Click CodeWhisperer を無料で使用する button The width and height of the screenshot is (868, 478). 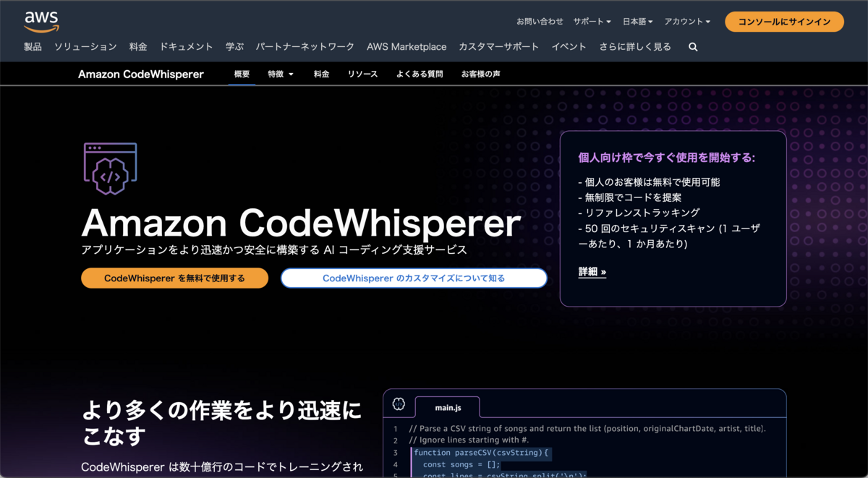coord(174,278)
